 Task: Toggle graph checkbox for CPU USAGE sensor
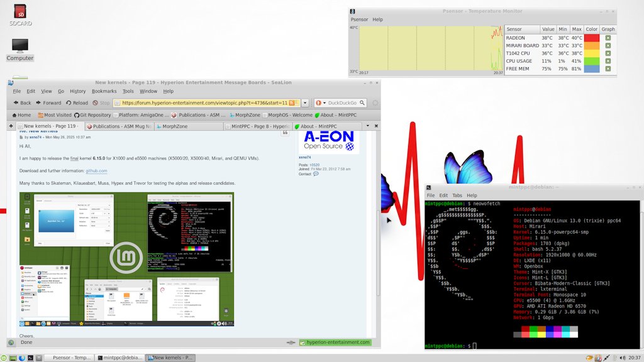(608, 61)
